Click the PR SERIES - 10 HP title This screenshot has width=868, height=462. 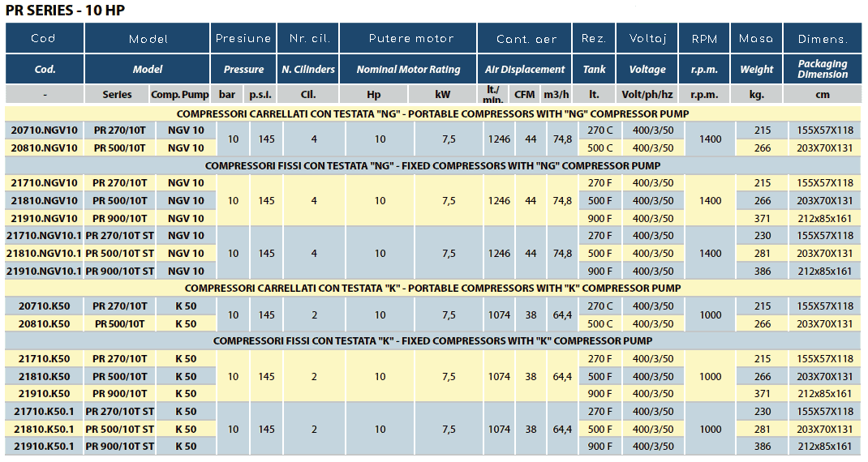(66, 11)
